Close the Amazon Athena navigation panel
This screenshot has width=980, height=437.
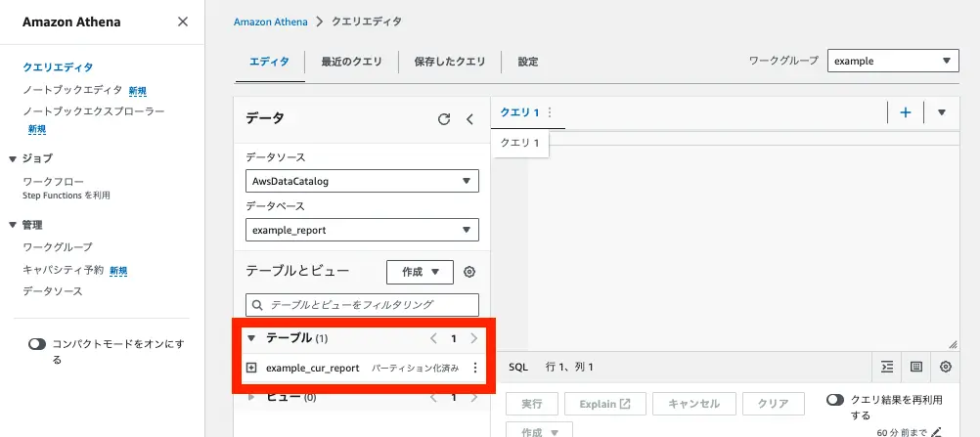[183, 22]
